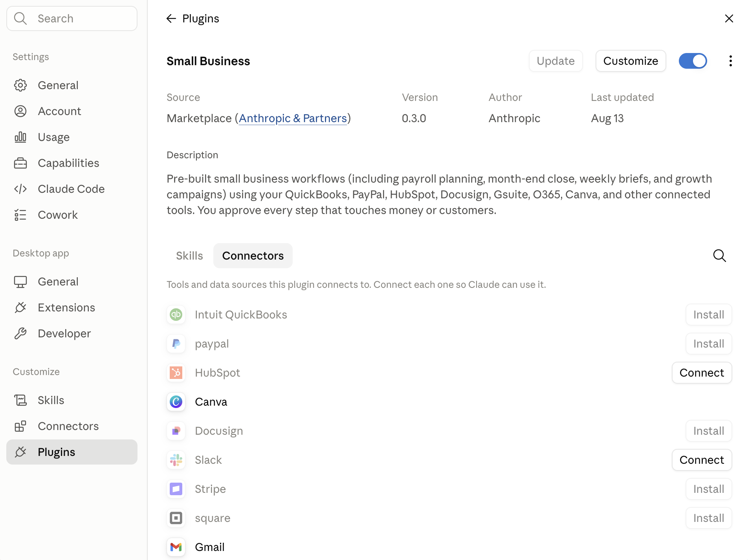Click the magnifier icon in the sidebar search
This screenshot has height=560, width=748.
(20, 18)
